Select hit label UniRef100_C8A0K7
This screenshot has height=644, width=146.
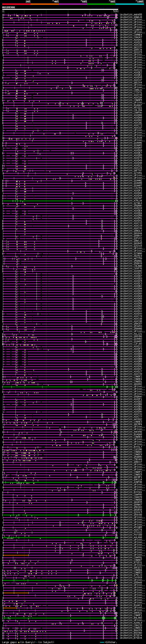(131, 37)
